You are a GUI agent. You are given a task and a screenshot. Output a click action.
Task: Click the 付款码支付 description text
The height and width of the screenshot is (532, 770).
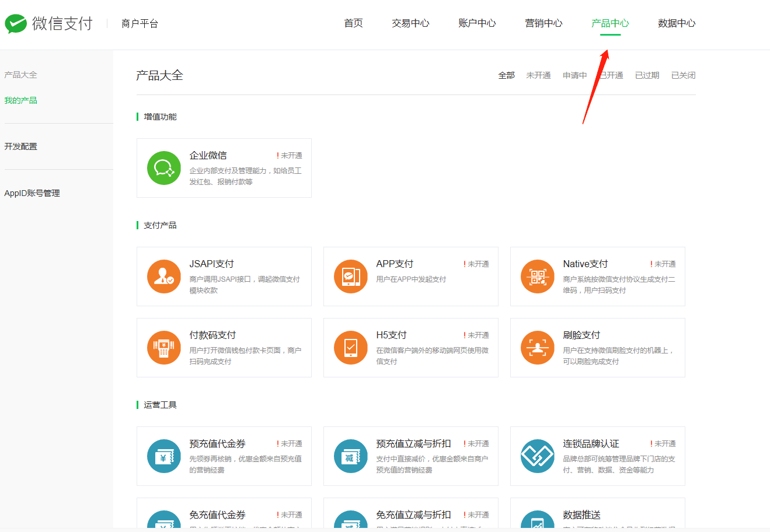[x=245, y=356]
